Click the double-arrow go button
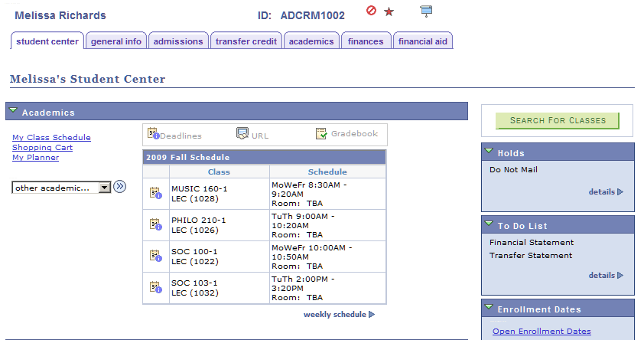This screenshot has height=340, width=644. [x=119, y=187]
